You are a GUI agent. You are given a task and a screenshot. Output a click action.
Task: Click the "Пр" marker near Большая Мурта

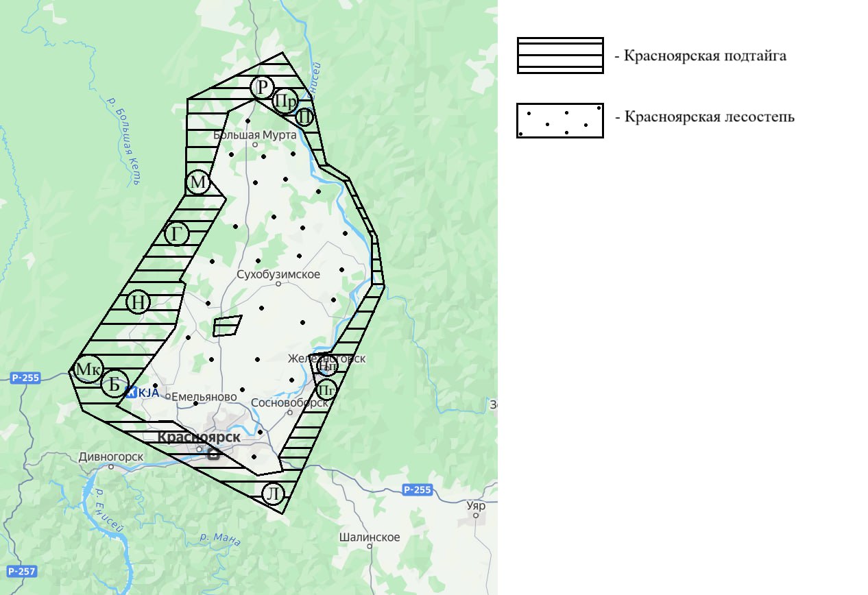tap(285, 102)
